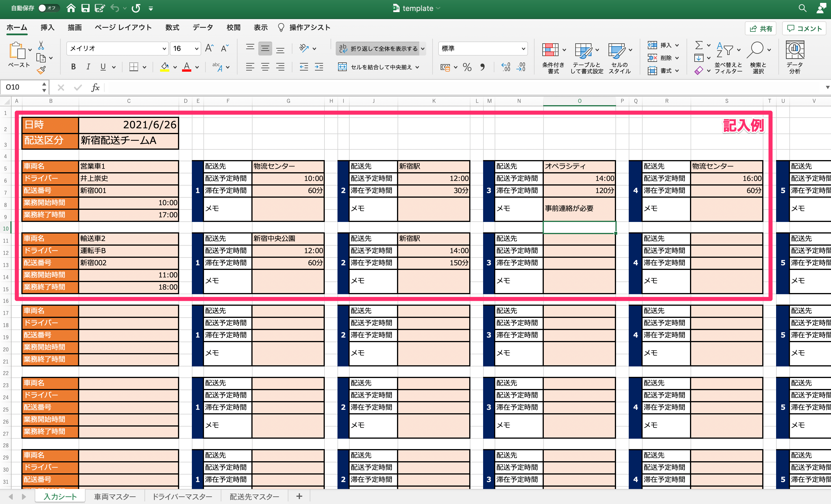Click the Cut scissors icon
Viewport: 831px width, 504px height.
(41, 45)
